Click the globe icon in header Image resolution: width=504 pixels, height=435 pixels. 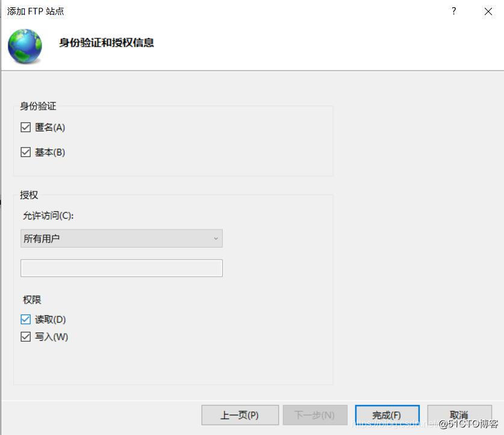pyautogui.click(x=25, y=46)
